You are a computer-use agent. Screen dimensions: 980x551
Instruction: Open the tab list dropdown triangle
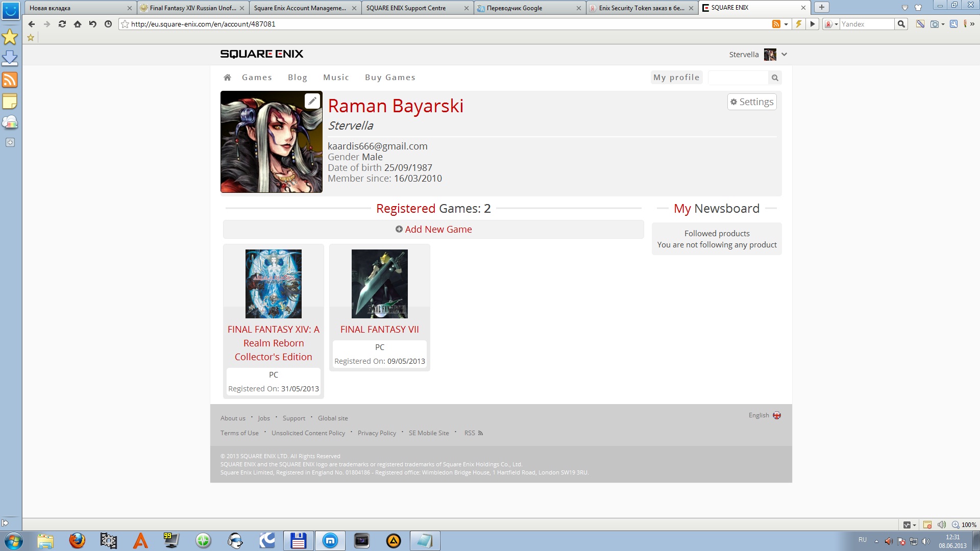(x=905, y=8)
